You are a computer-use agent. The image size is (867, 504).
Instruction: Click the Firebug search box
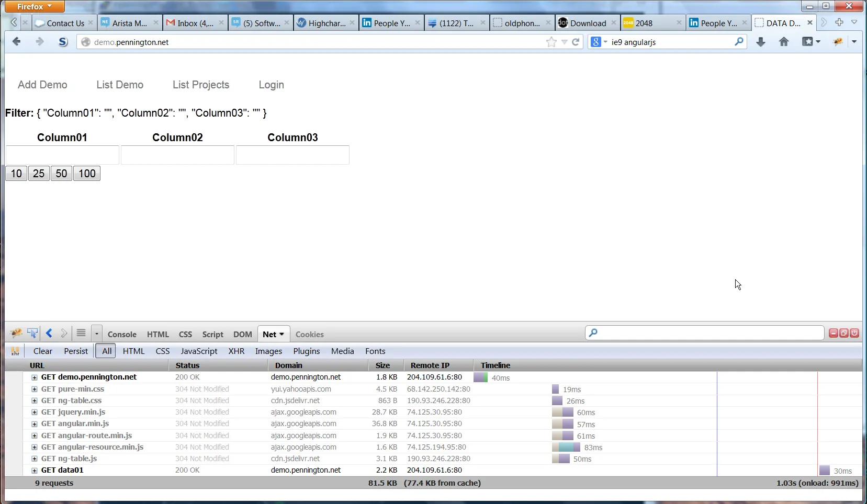(x=705, y=333)
